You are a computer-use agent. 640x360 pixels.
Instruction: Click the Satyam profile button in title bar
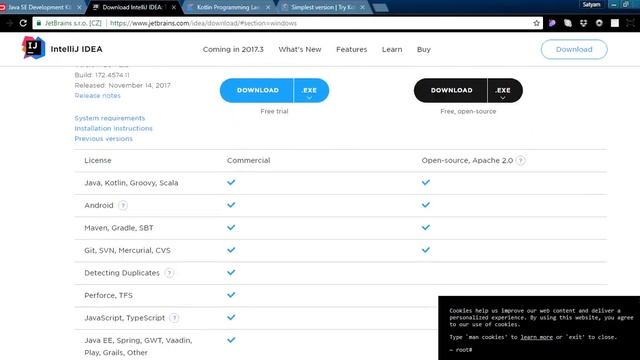591,4
